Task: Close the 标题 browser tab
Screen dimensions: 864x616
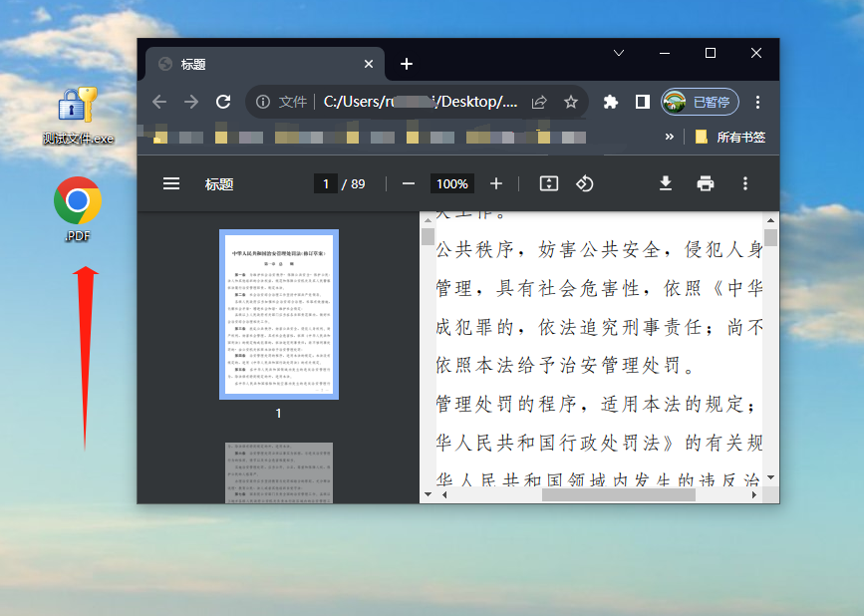Action: 369,64
